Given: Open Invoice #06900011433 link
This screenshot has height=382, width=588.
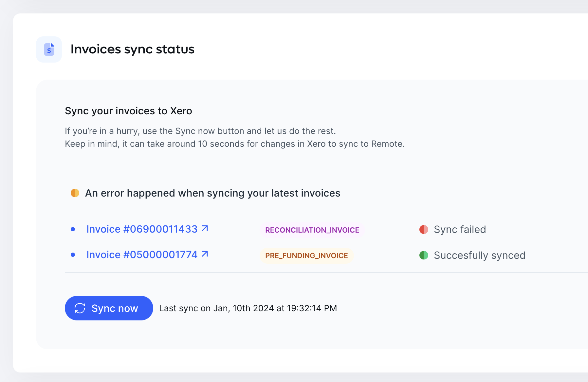Looking at the screenshot, I should tap(142, 229).
